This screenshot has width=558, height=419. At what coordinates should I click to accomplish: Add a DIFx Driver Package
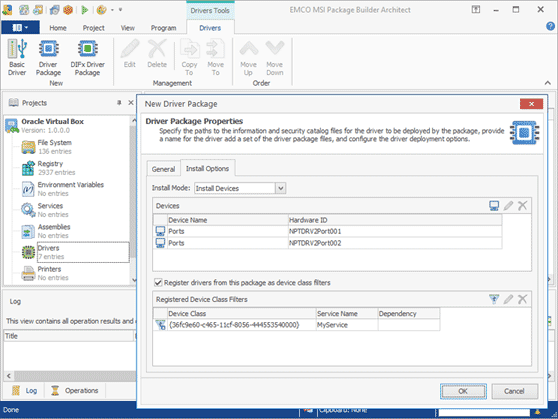coord(87,58)
